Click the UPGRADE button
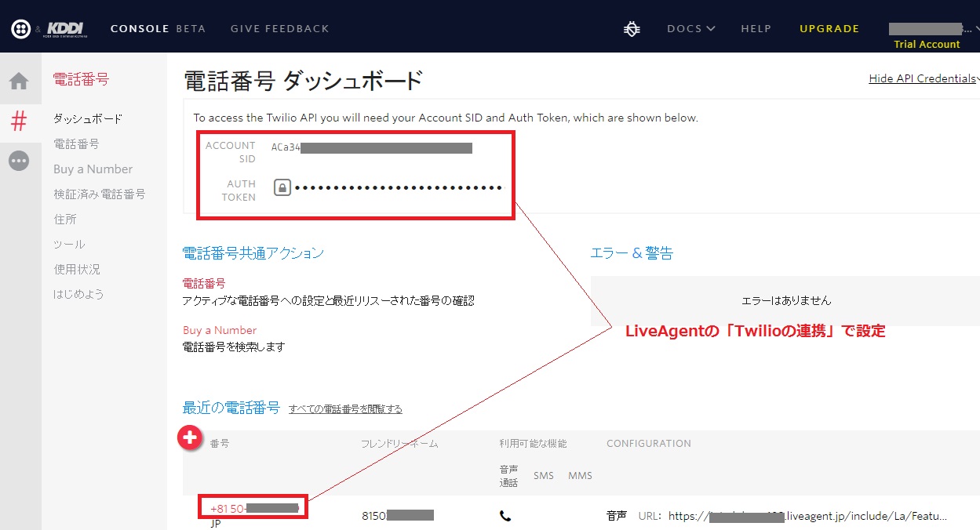Image resolution: width=980 pixels, height=530 pixels. (829, 29)
